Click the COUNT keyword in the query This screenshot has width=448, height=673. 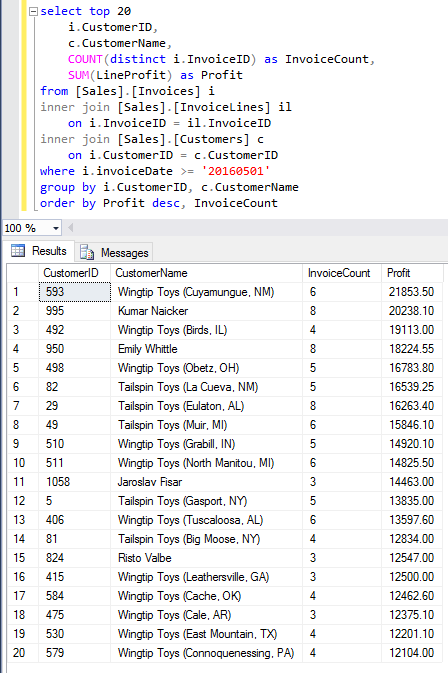(x=85, y=59)
